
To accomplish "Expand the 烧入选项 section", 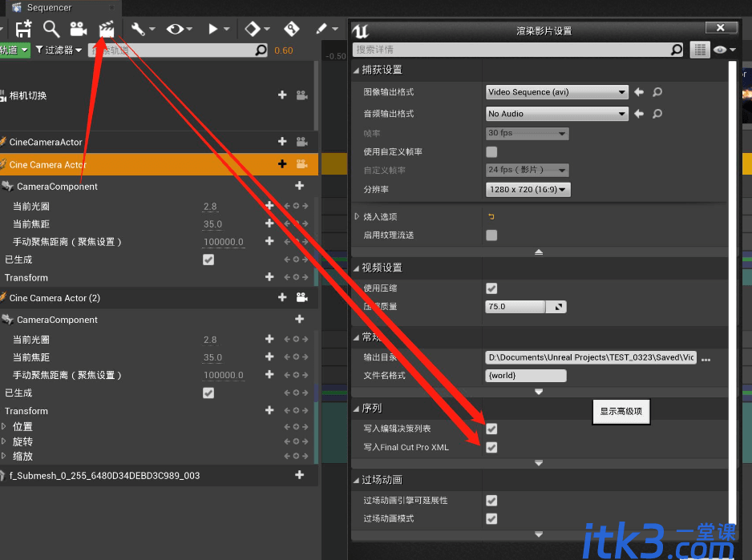I will pos(356,217).
